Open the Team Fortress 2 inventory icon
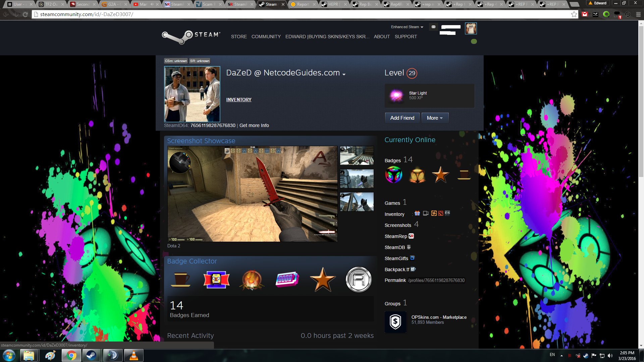Image resolution: width=644 pixels, height=362 pixels. coord(434,213)
